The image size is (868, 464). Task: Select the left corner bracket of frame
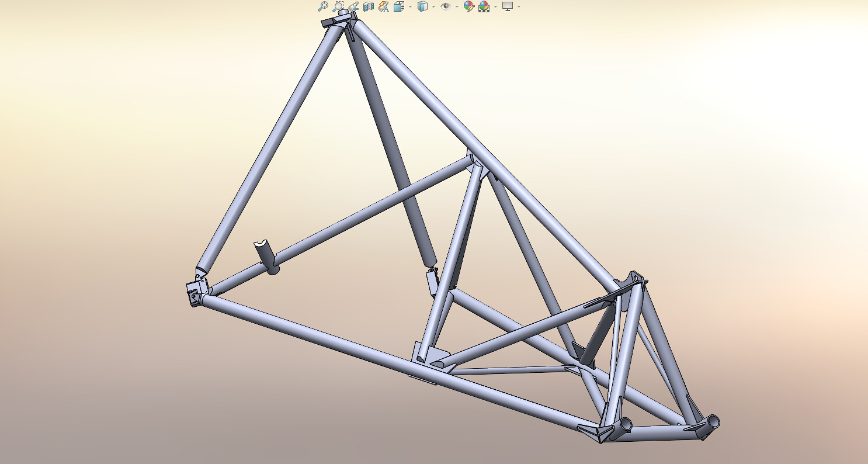point(197,291)
